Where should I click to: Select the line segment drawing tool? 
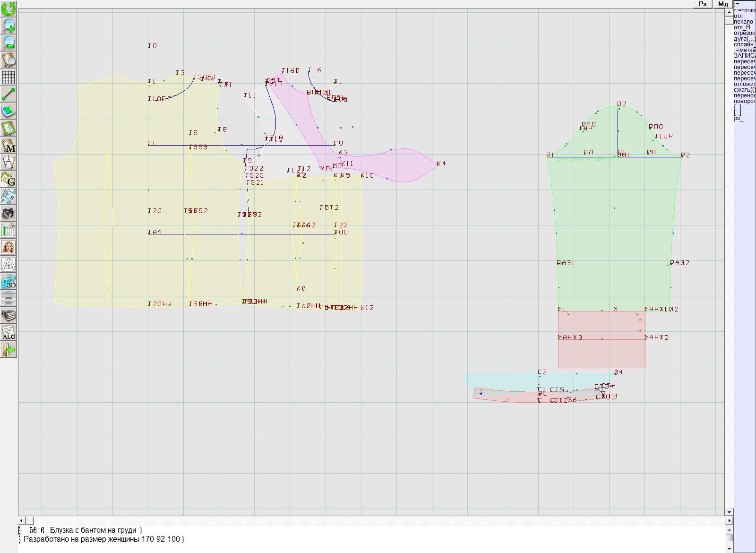[9, 94]
